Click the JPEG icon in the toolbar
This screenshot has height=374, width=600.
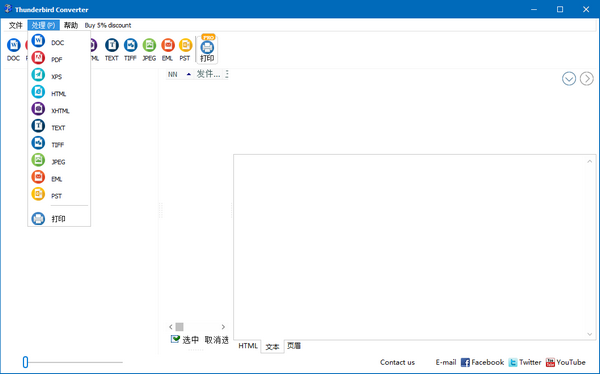(149, 50)
